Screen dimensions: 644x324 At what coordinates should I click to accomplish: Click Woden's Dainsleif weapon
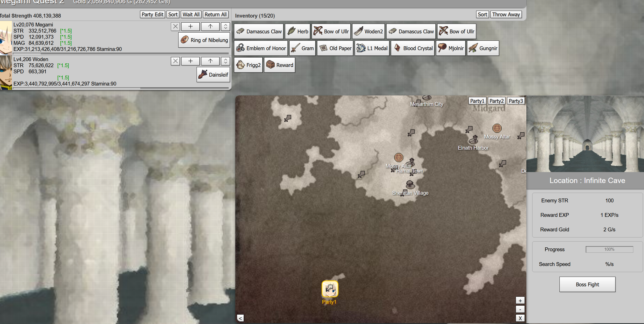tap(213, 75)
